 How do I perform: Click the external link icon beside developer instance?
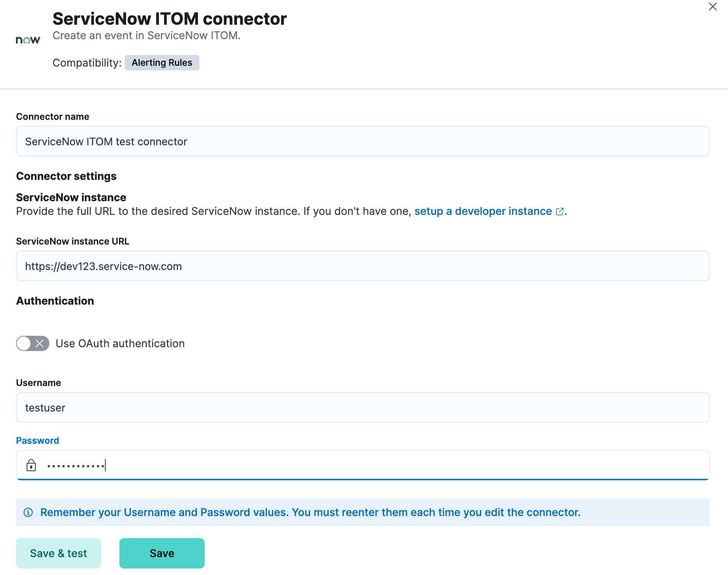(x=559, y=211)
